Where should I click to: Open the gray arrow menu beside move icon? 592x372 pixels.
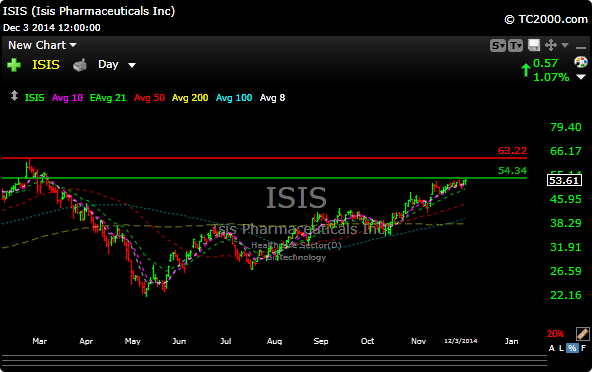[x=565, y=45]
